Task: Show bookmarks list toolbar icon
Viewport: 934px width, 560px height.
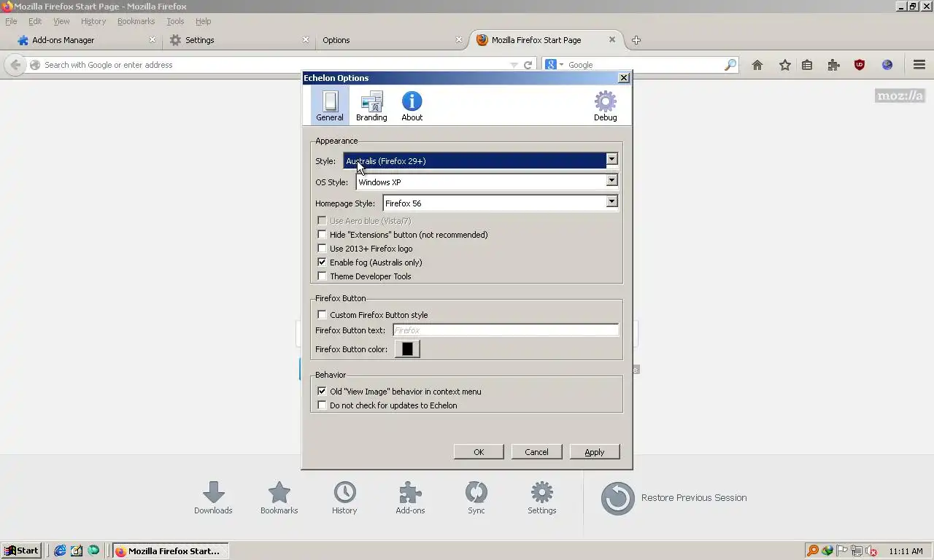Action: [807, 65]
